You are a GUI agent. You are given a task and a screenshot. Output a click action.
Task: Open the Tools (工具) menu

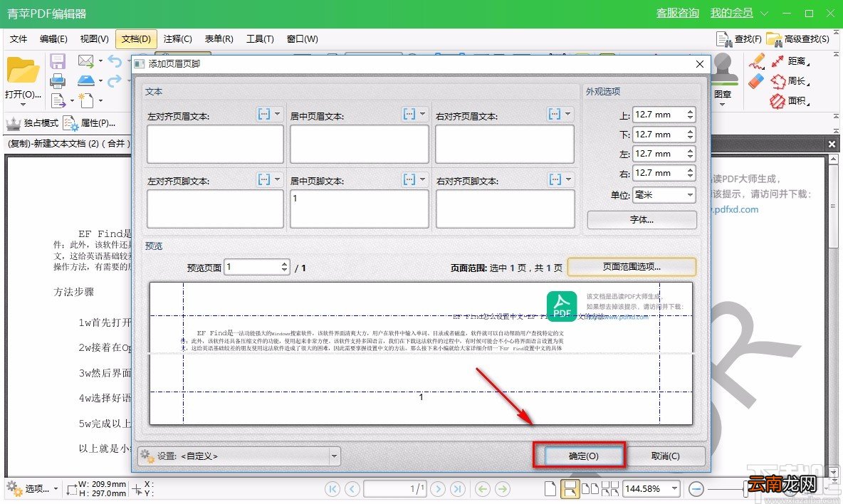click(260, 39)
